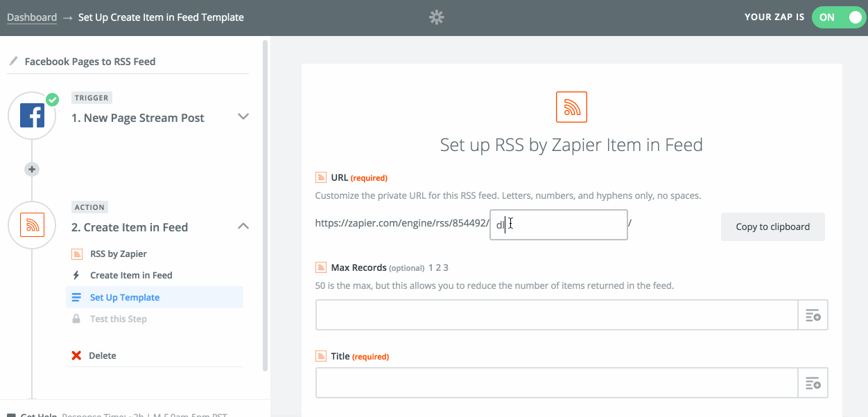Click the RSS action step icon in sidebar
This screenshot has width=868, height=417.
(x=32, y=225)
